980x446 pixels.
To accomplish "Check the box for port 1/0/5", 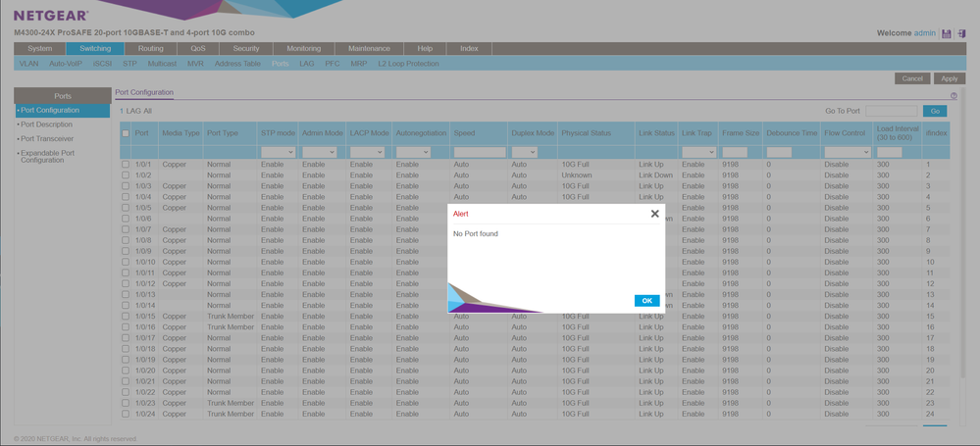I will click(126, 208).
